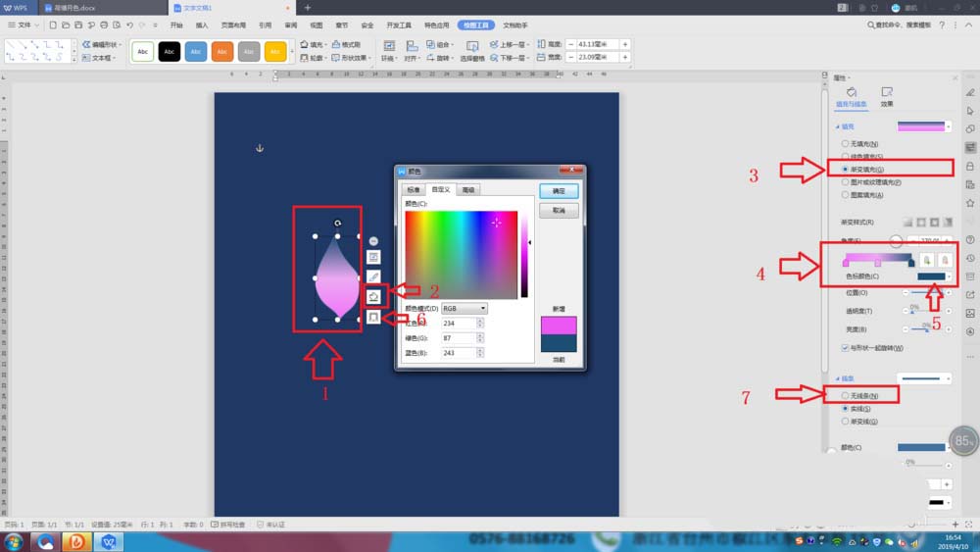Open the 颜色模式 RGB dropdown

[465, 308]
